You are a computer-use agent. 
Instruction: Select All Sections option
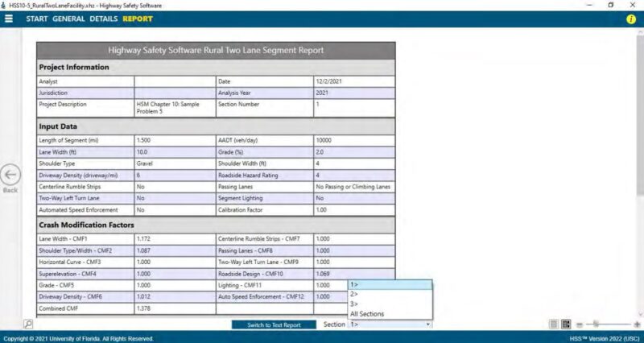pyautogui.click(x=390, y=314)
